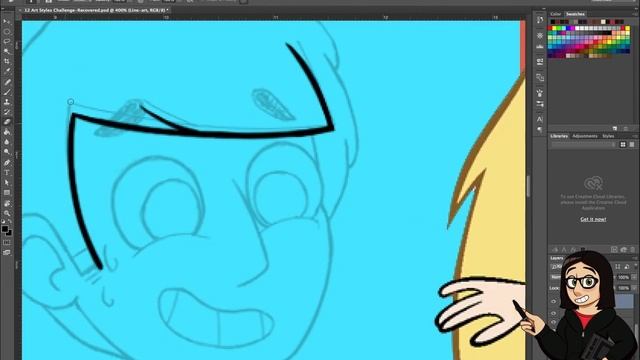
Task: Select the Paint Bucket tool
Action: pos(7,132)
